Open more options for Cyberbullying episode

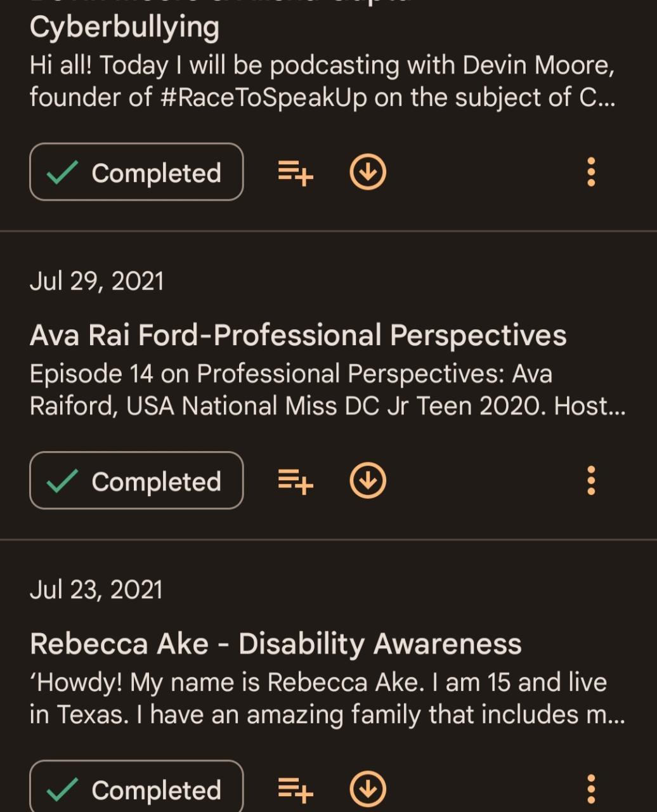pos(591,172)
